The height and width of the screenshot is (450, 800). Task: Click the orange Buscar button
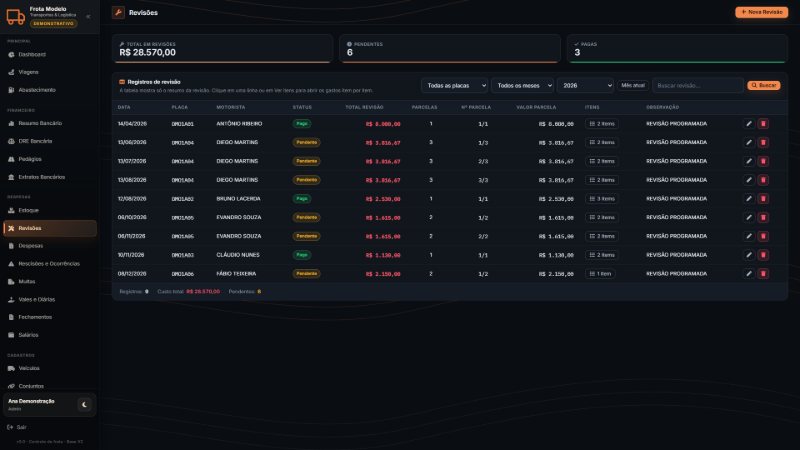[764, 86]
